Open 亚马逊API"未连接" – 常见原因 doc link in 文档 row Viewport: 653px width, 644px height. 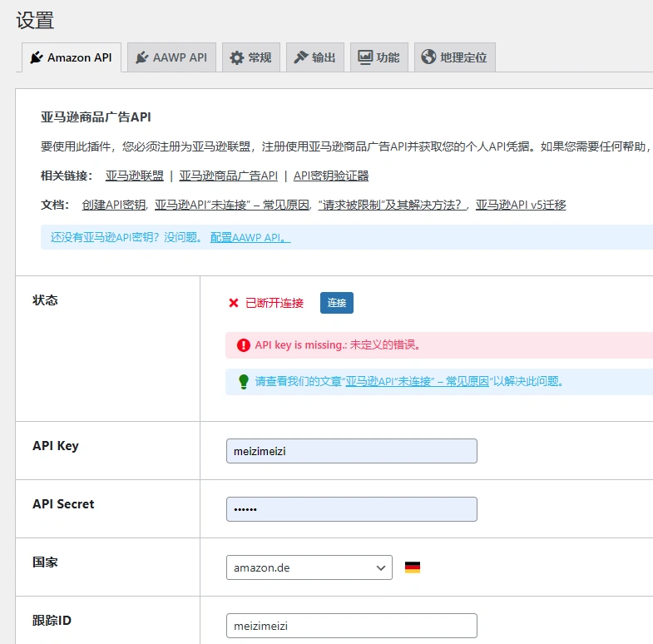click(232, 205)
